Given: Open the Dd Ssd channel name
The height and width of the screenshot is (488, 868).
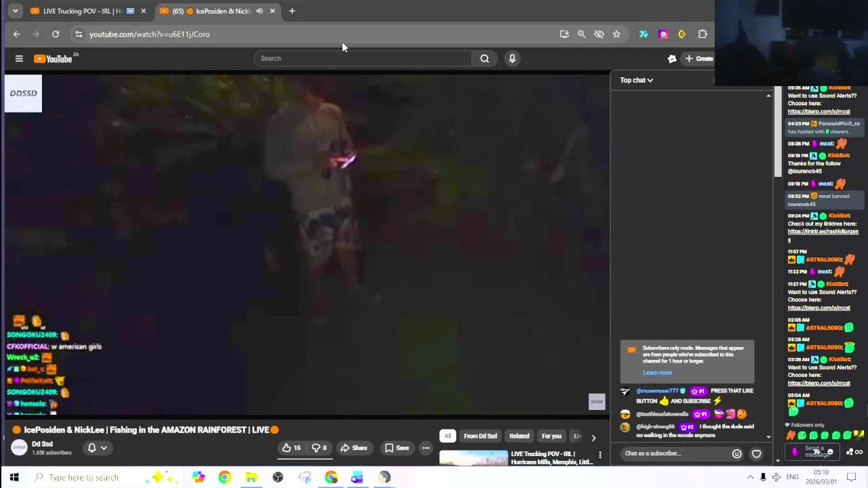Looking at the screenshot, I should (42, 444).
